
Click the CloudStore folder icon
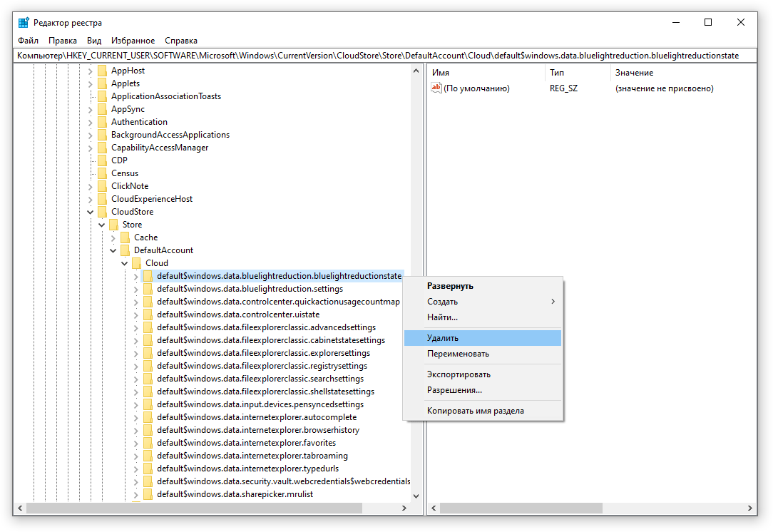tap(103, 212)
